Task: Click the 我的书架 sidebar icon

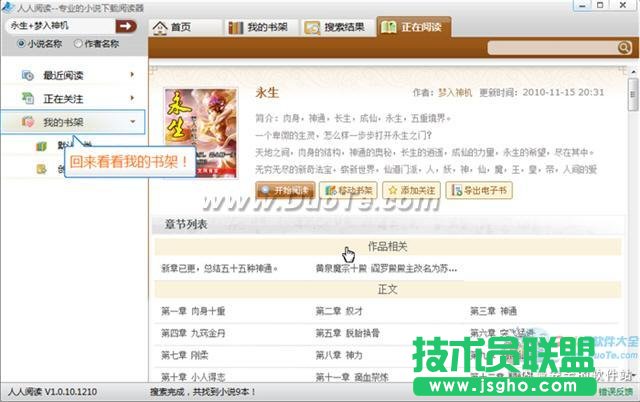Action: pos(27,121)
